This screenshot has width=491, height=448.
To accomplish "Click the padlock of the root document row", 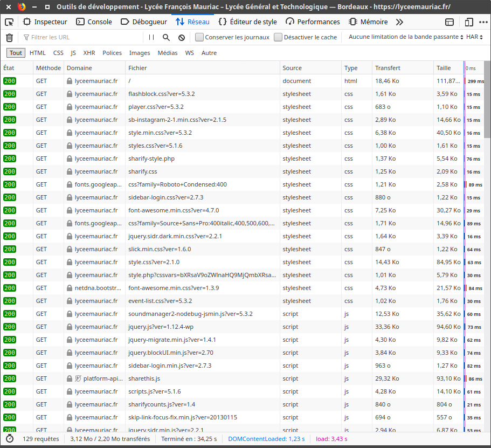I will click(70, 81).
